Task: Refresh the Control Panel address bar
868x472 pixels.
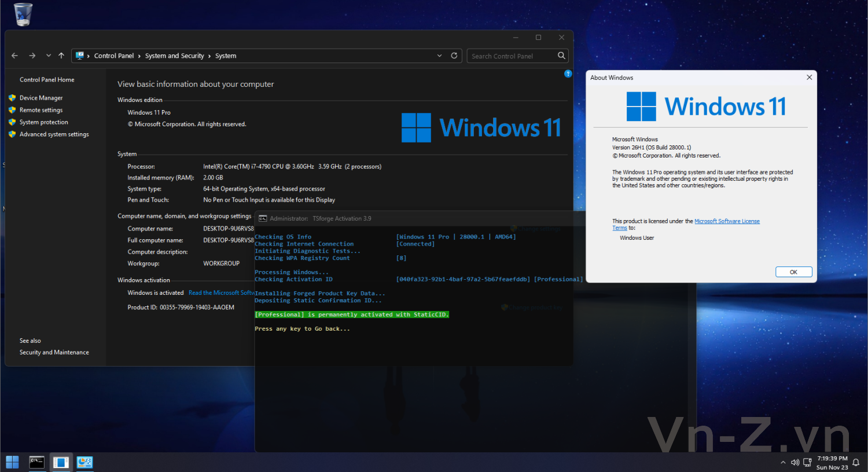Action: click(454, 56)
